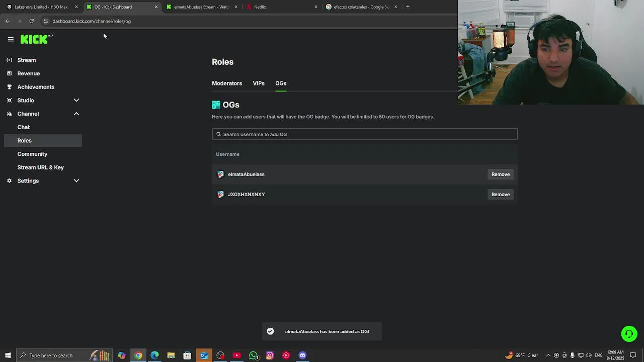This screenshot has width=644, height=362.
Task: Switch to elmataAbuelass Stream browser tab
Action: [x=201, y=7]
